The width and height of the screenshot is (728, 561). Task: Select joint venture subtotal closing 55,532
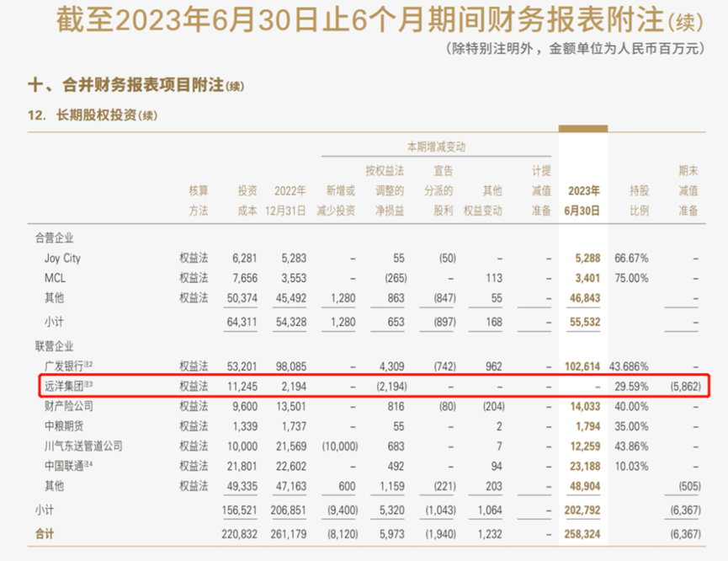[585, 322]
